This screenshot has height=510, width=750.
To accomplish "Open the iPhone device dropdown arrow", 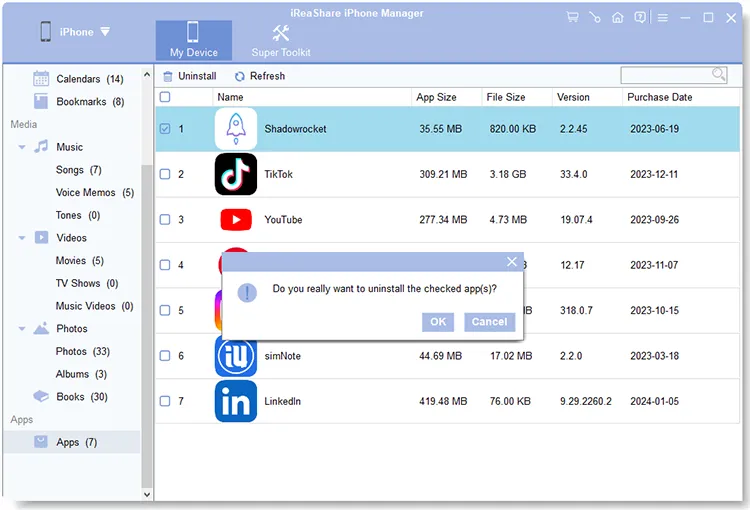I will click(105, 32).
